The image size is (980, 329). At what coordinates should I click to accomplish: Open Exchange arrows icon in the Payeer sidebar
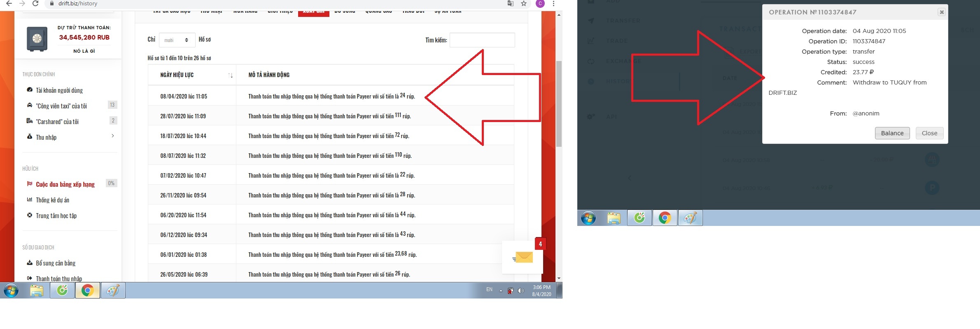[591, 61]
